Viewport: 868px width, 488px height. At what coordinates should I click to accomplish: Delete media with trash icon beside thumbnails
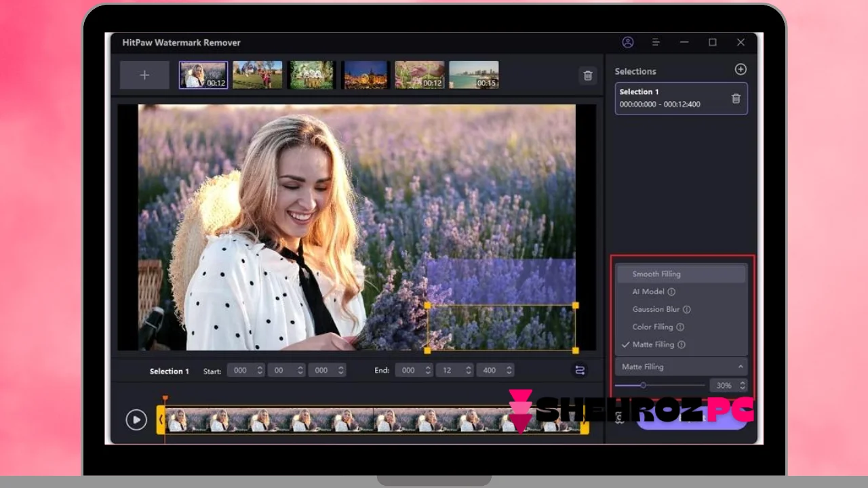coord(588,76)
